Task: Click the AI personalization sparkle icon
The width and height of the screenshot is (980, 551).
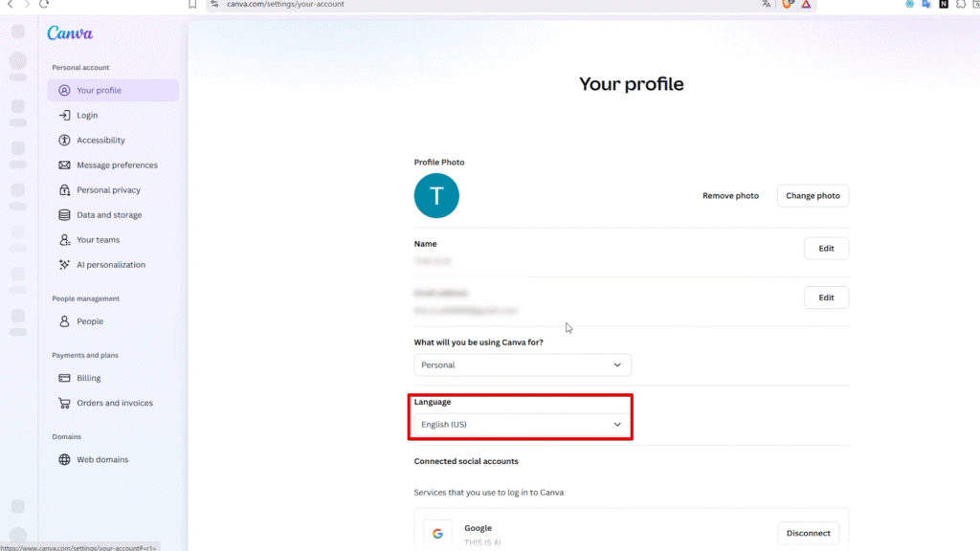Action: (x=64, y=265)
